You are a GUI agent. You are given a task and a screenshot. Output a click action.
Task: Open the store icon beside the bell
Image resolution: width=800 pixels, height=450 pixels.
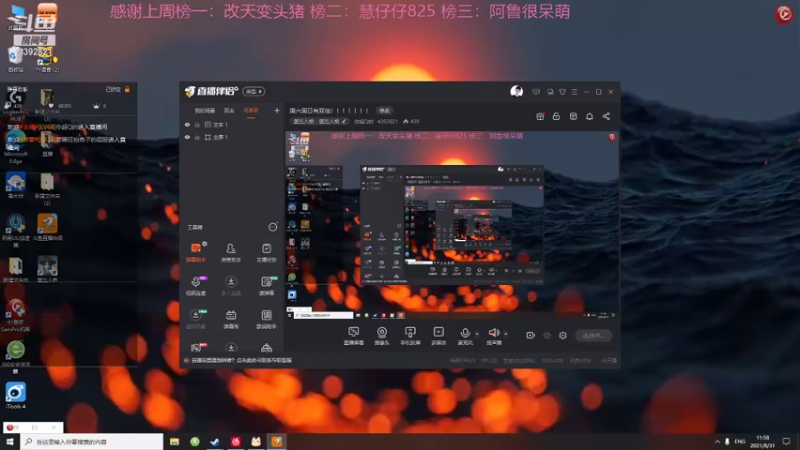(x=573, y=116)
